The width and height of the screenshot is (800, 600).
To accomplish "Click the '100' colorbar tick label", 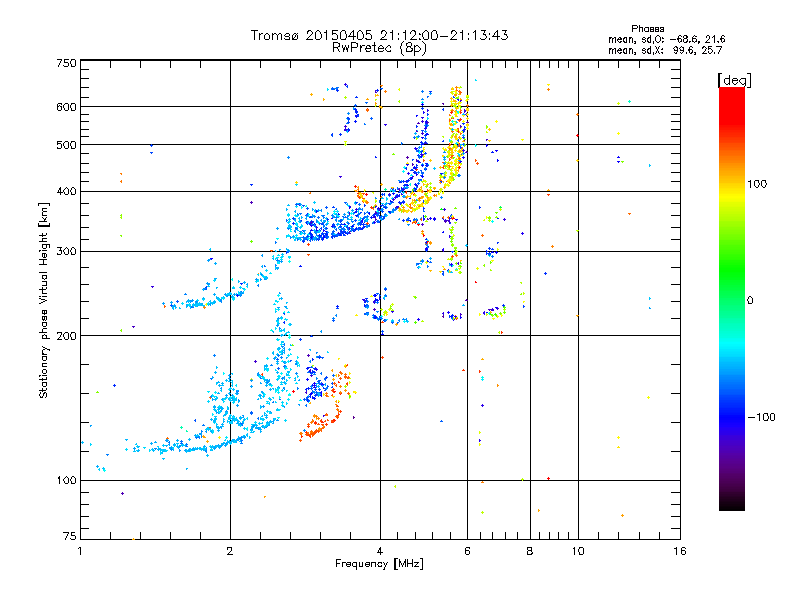I will pos(757,184).
